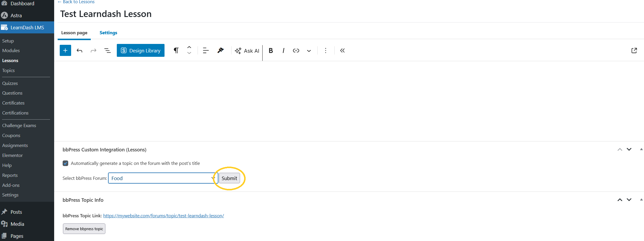Open Quizzes in sidebar
Image resolution: width=644 pixels, height=241 pixels.
(x=10, y=83)
